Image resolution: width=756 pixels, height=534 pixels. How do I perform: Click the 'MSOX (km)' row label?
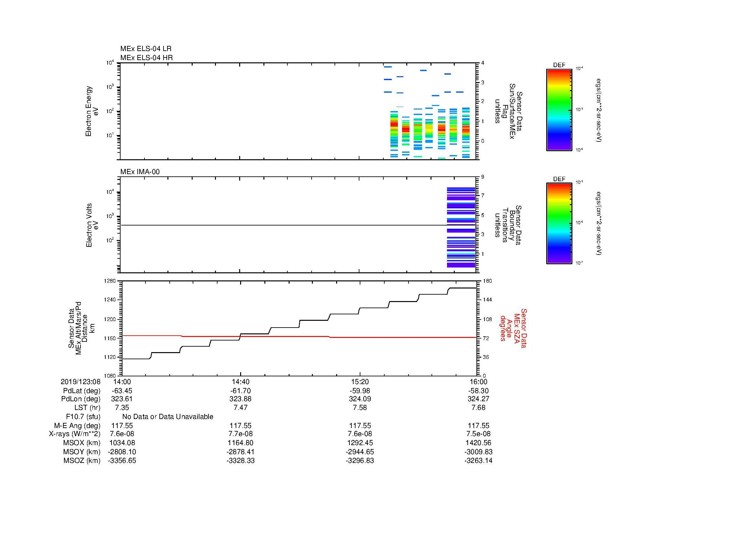tap(82, 443)
